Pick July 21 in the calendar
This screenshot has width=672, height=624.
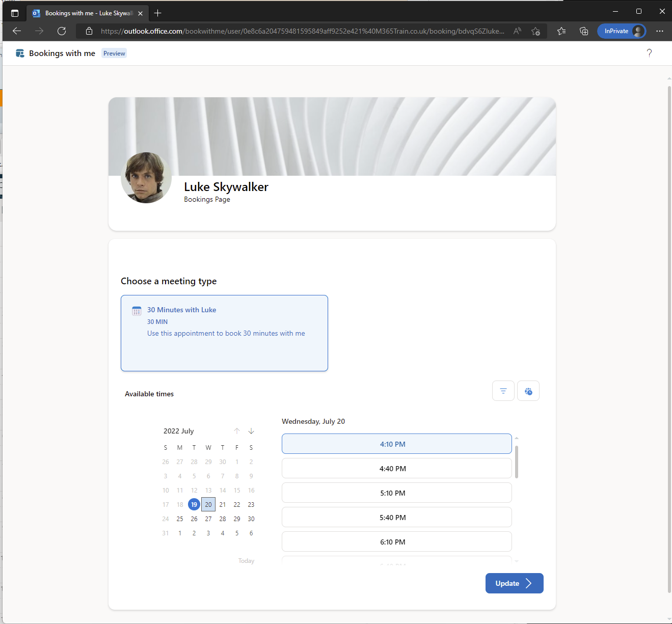coord(223,504)
